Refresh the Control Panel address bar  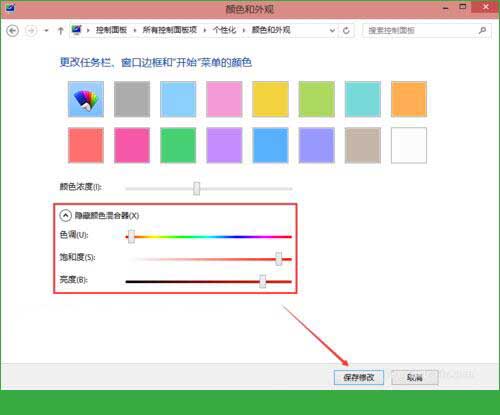[346, 31]
